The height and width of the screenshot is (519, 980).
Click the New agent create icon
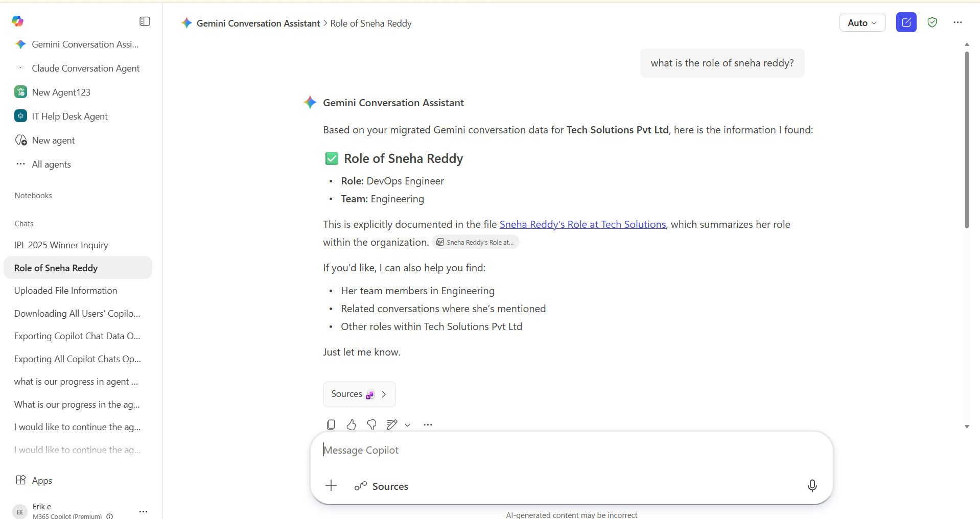(x=20, y=140)
